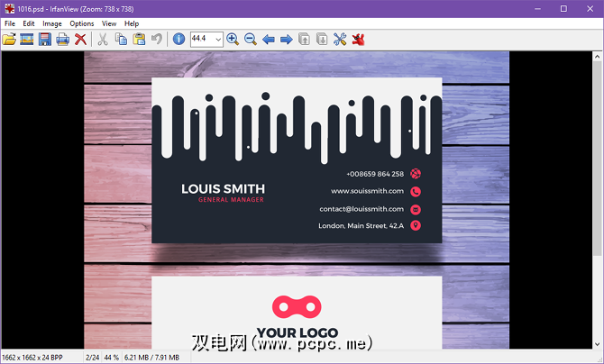Screen dimensions: 604x364
Task: Open the Options menu
Action: (x=82, y=23)
